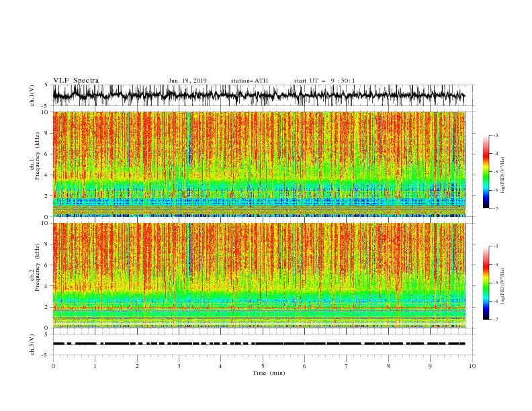Image resolution: width=532 pixels, height=411 pixels.
Task: Select the date text "Jun. 18, 2019"
Action: tap(187, 81)
